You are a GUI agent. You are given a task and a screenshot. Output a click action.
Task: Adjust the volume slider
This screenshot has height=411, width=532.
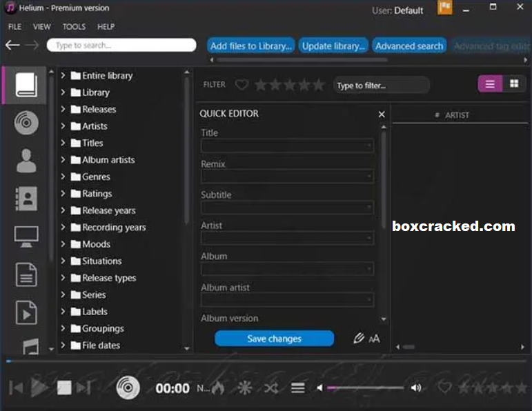(x=365, y=388)
